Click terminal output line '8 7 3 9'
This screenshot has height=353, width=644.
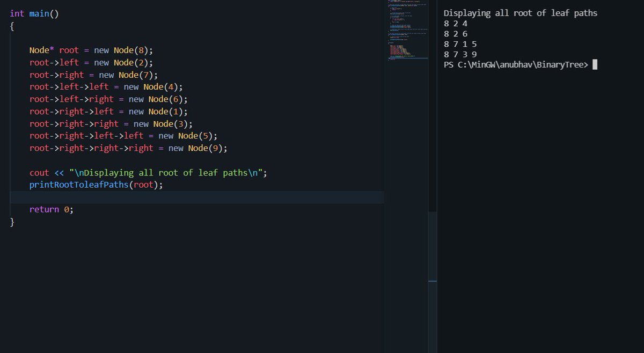tap(460, 54)
